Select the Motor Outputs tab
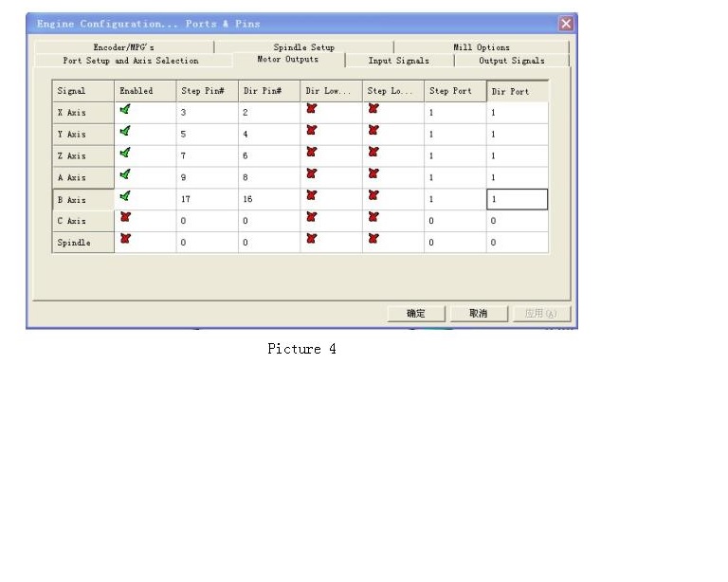Image resolution: width=728 pixels, height=582 pixels. tap(288, 60)
